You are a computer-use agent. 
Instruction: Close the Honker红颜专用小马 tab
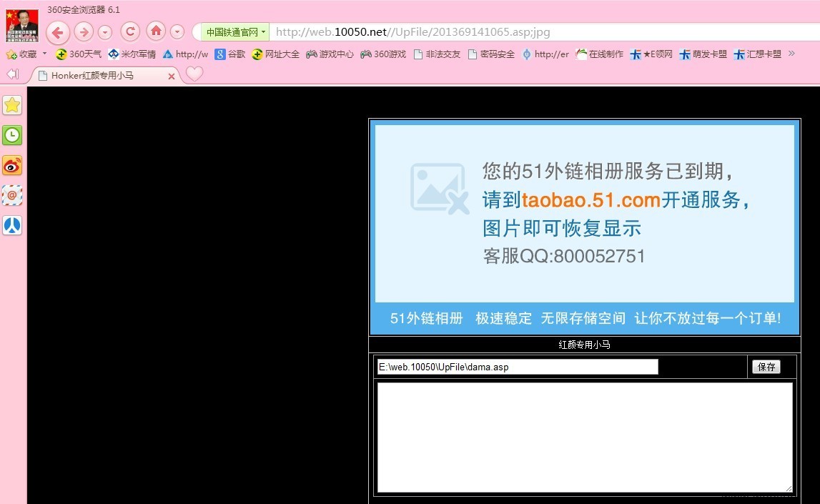[x=171, y=76]
